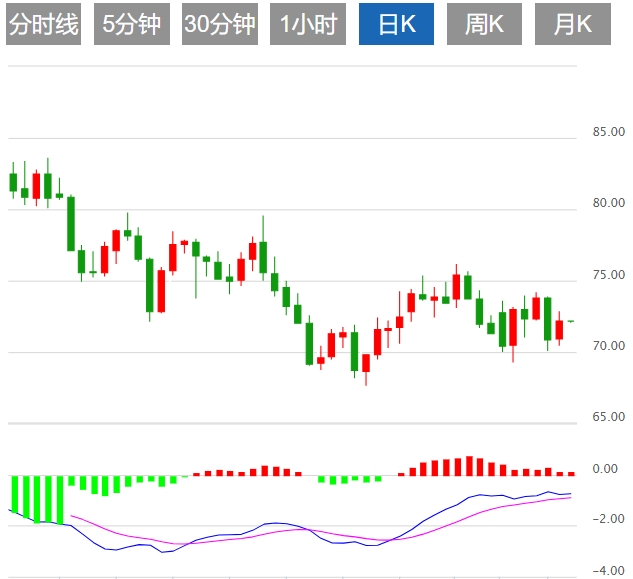Image resolution: width=633 pixels, height=579 pixels.
Task: Select the MACD -2.00 axis label
Action: point(604,520)
